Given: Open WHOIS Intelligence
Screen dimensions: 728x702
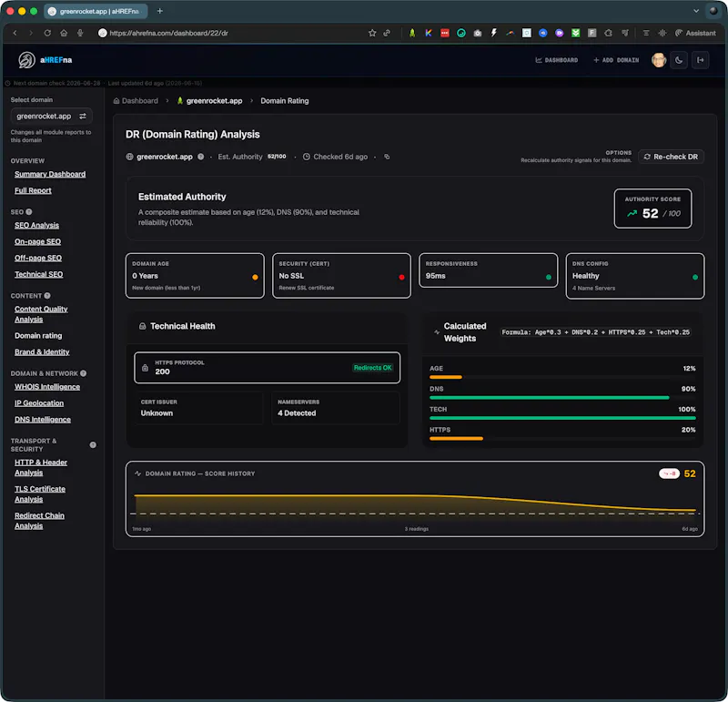Looking at the screenshot, I should 47,387.
